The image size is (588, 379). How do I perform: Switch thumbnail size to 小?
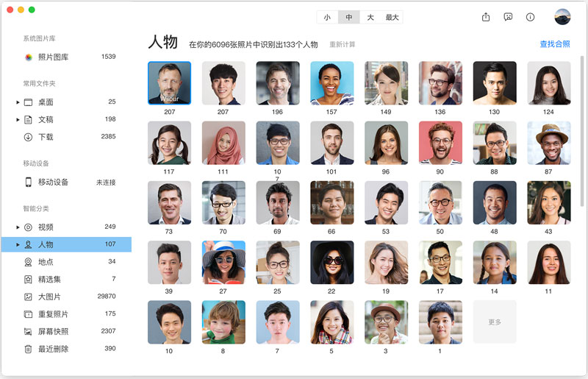327,17
